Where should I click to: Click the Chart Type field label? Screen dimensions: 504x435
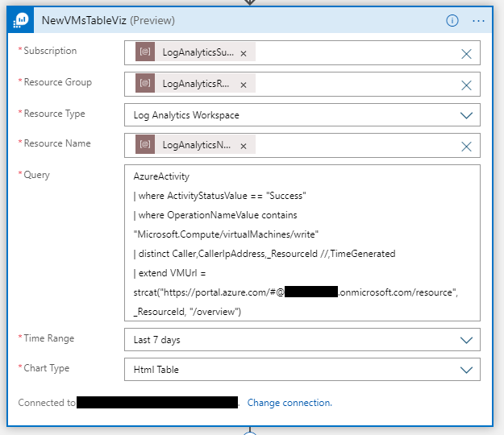[46, 368]
